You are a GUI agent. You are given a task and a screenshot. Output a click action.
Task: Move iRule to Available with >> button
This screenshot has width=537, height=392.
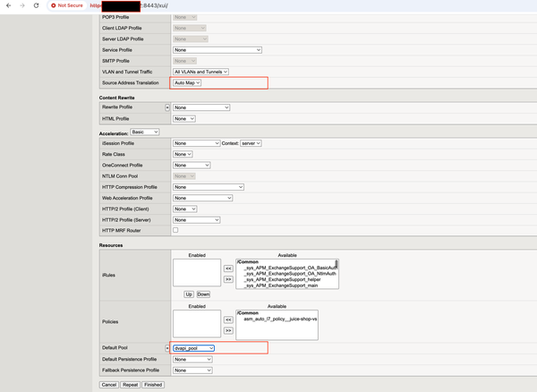[x=228, y=279]
